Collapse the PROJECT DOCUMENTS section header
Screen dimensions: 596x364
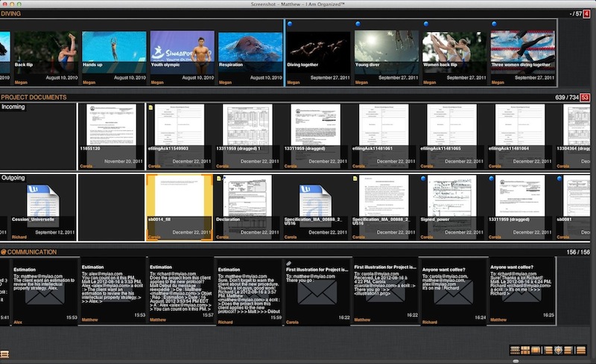(x=34, y=97)
